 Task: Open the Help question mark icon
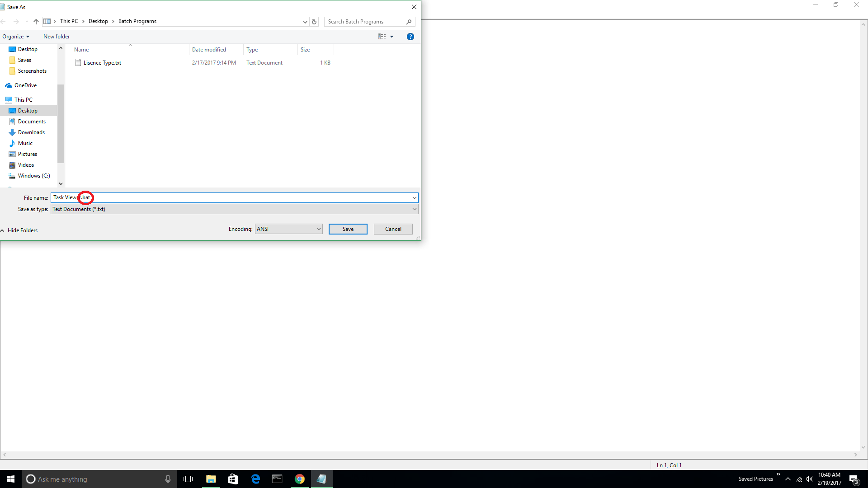pyautogui.click(x=410, y=37)
